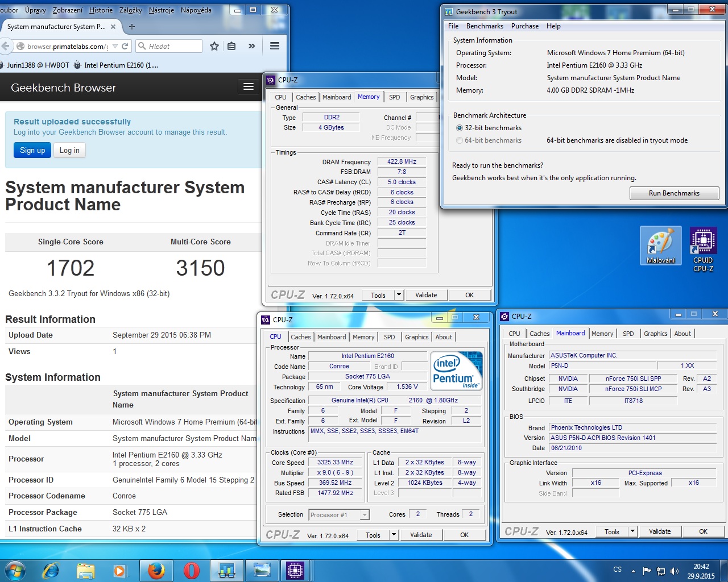Reload the page in Firefox

point(125,46)
